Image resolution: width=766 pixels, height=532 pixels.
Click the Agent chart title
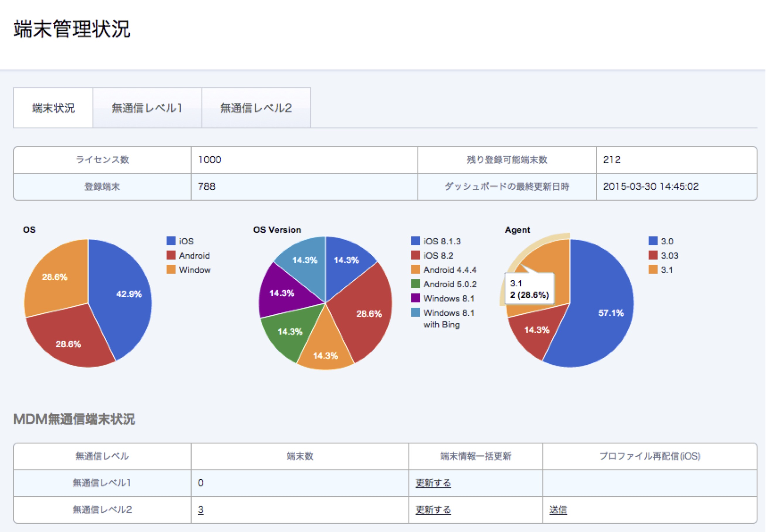[x=517, y=230]
